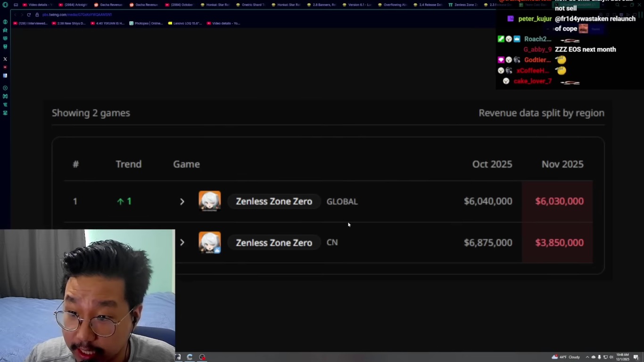Click the browser reload button
This screenshot has height=362, width=644.
click(29, 15)
